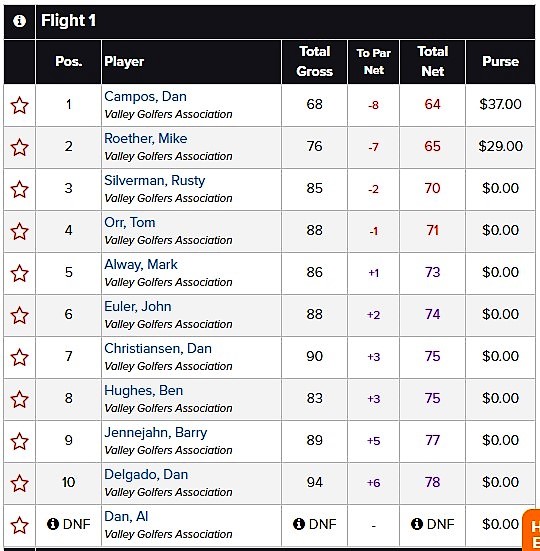Toggle the star for Roether, Mike
The width and height of the screenshot is (540, 551).
click(19, 147)
